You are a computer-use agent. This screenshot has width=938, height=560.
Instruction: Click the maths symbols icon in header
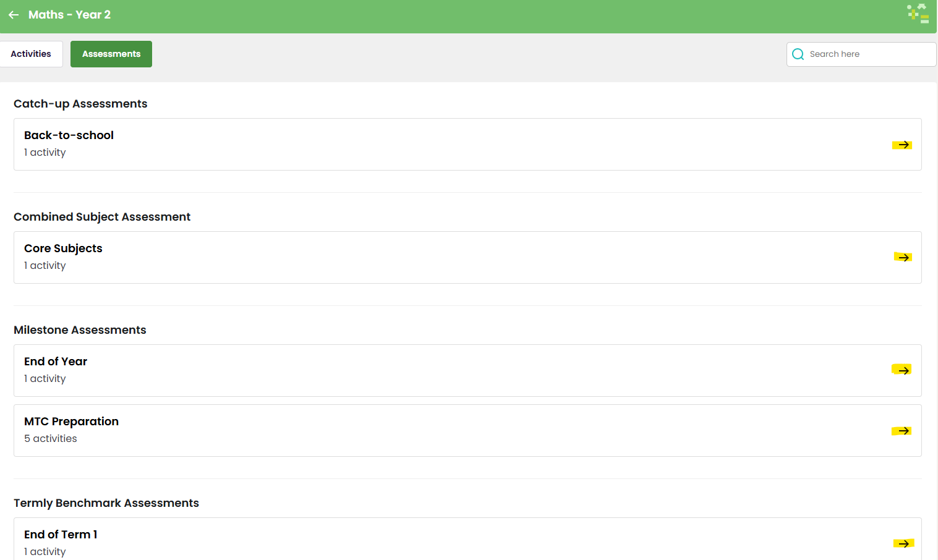point(918,14)
